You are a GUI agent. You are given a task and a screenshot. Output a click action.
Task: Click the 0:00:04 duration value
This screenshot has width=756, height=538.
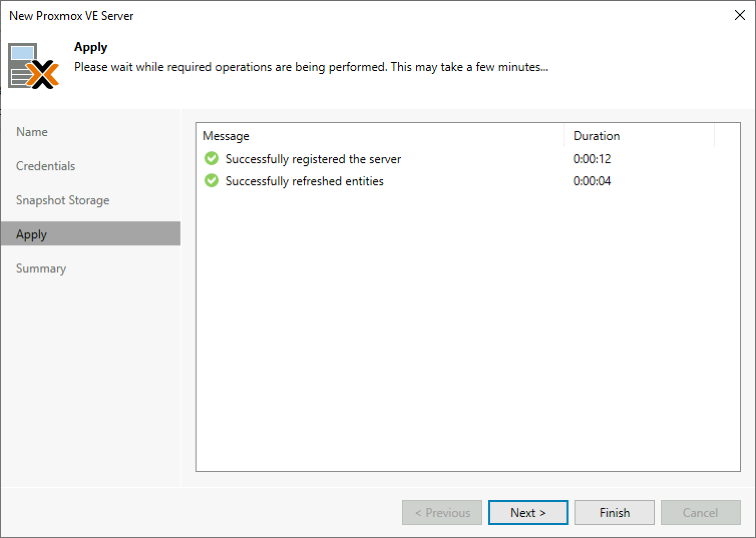pyautogui.click(x=592, y=181)
